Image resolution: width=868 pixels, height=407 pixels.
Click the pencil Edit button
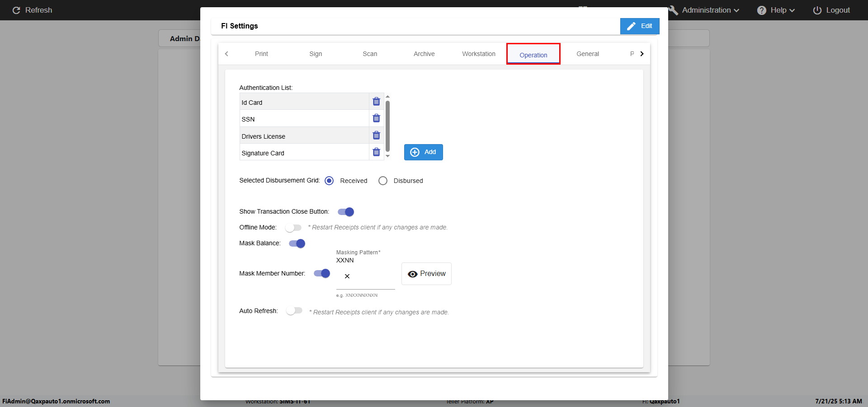click(x=639, y=26)
